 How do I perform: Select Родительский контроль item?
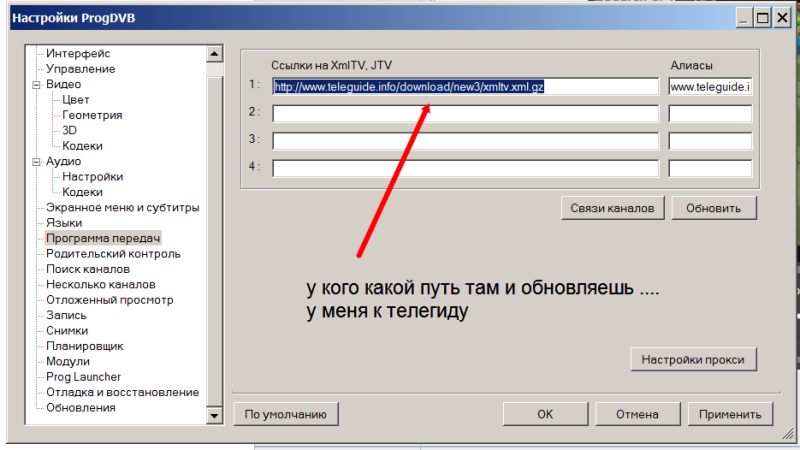click(x=113, y=254)
